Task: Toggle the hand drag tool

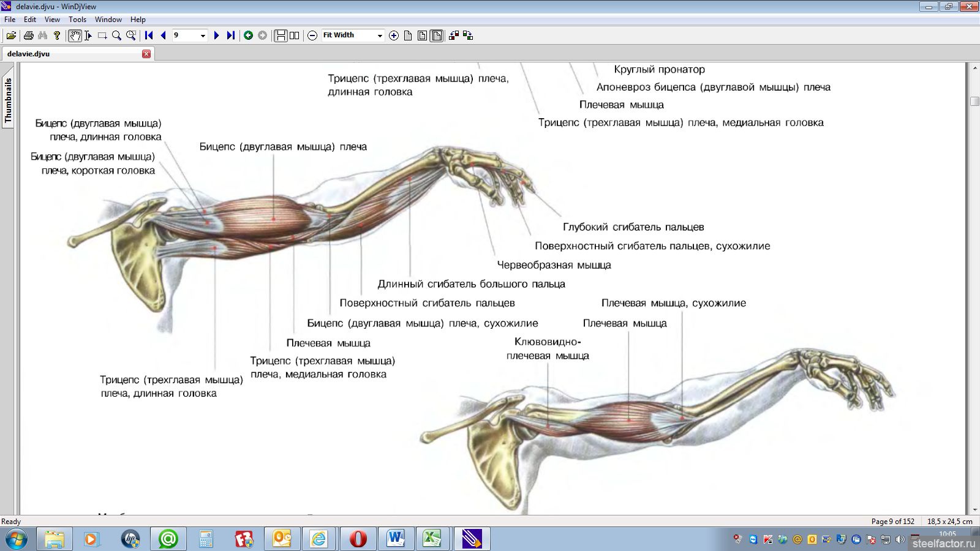Action: pos(75,36)
